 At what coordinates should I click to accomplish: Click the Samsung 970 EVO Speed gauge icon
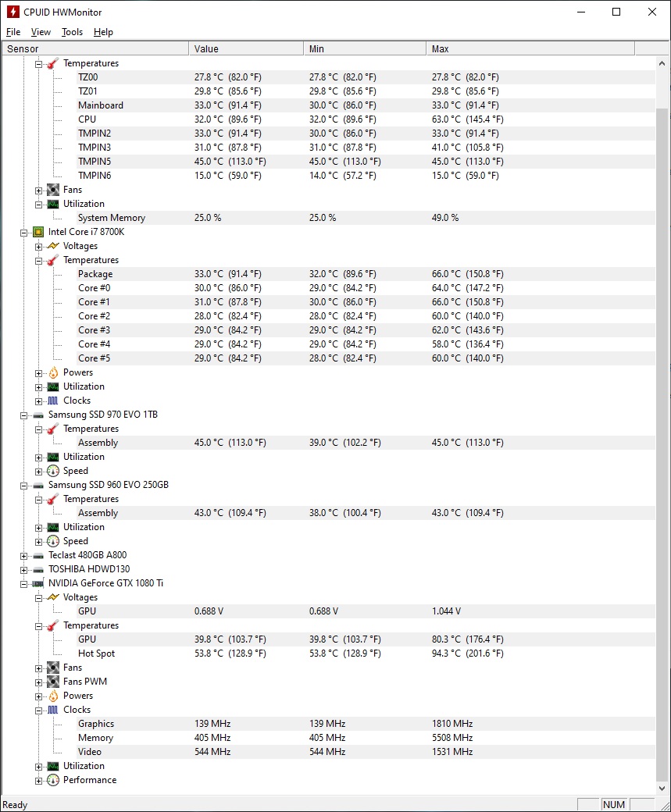[x=53, y=471]
